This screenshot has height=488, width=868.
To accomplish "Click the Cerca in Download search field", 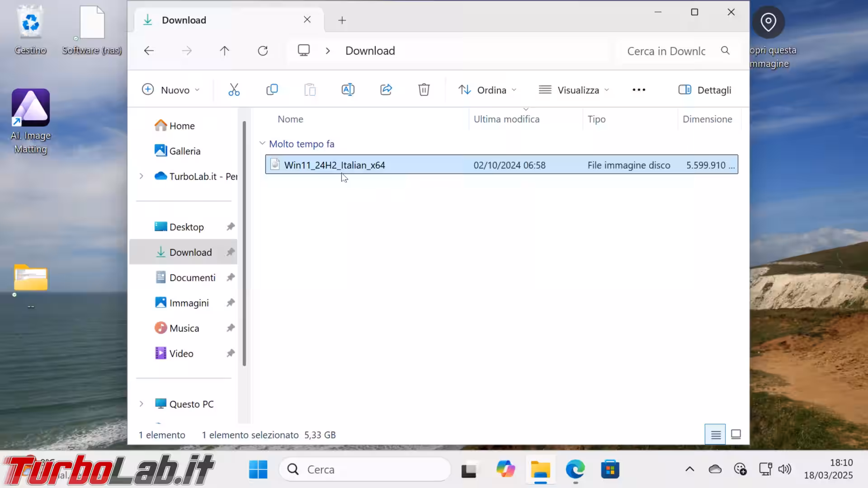I will pos(665,51).
